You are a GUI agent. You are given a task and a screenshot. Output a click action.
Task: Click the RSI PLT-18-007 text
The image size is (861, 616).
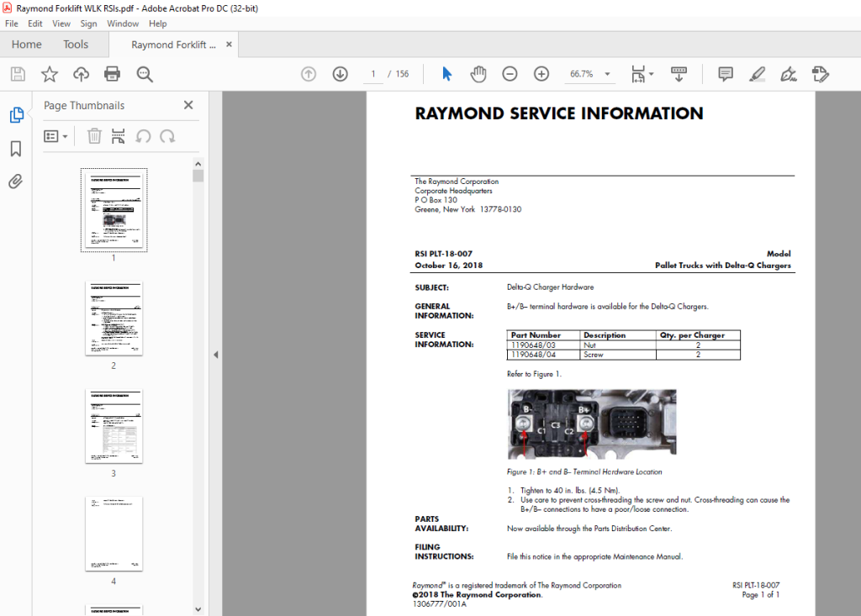tap(444, 254)
